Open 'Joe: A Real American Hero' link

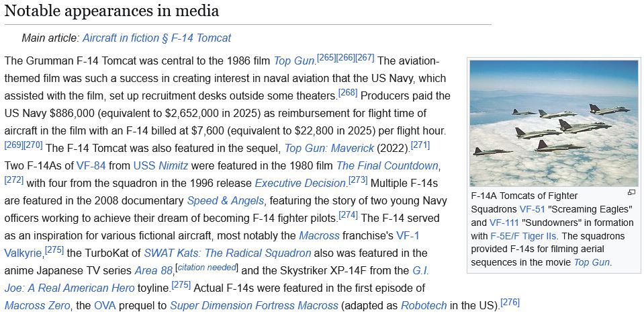click(x=69, y=288)
